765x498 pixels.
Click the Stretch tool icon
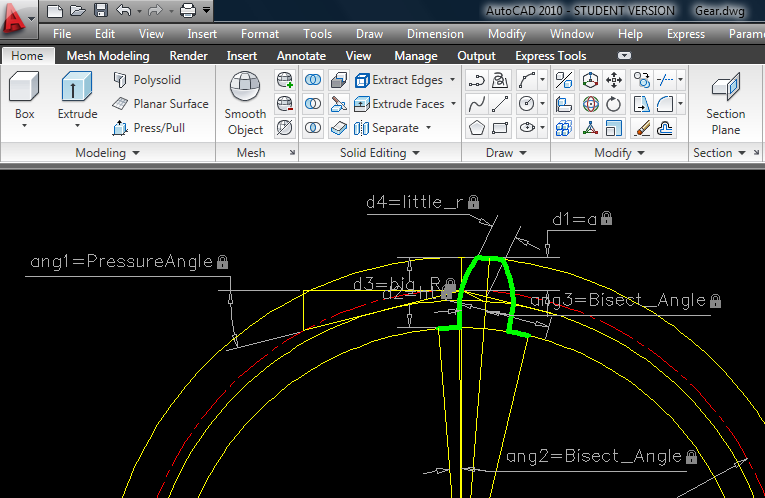(x=642, y=104)
